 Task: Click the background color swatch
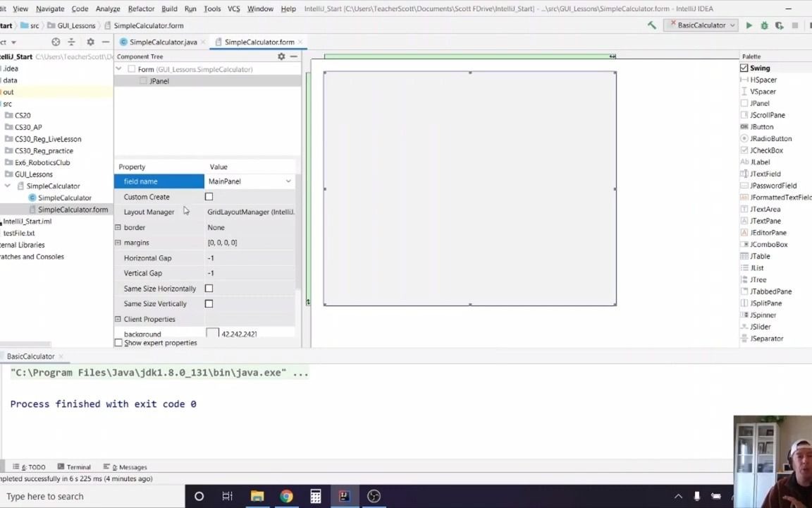click(212, 333)
